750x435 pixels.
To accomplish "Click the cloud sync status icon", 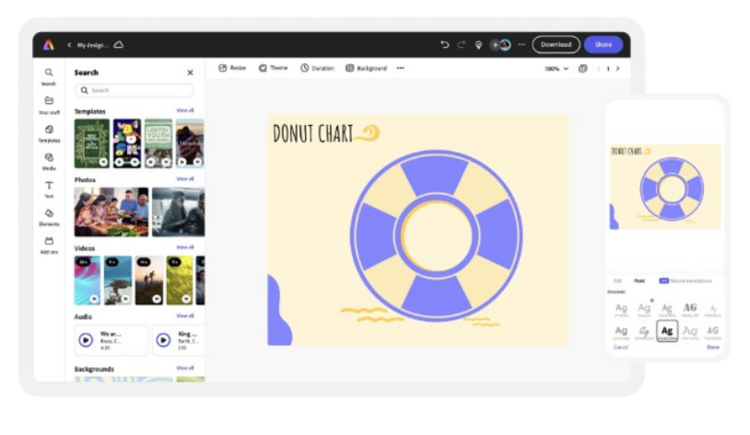I will [119, 45].
